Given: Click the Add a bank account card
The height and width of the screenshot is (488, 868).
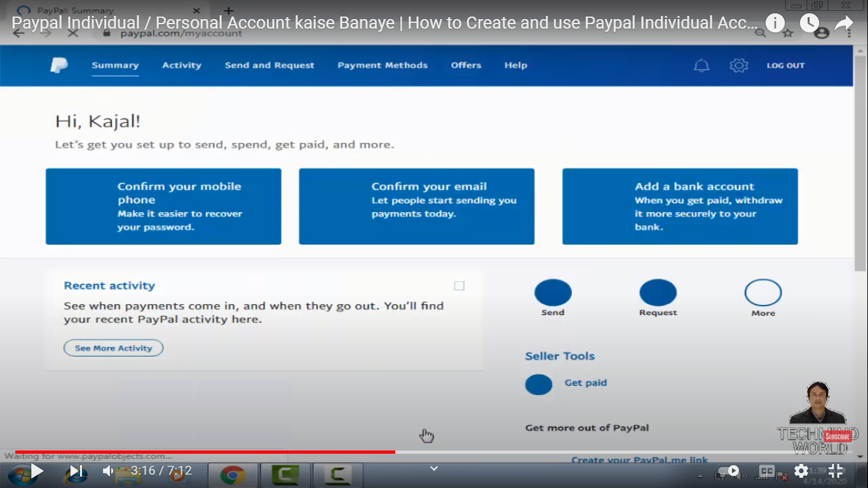Looking at the screenshot, I should tap(680, 207).
